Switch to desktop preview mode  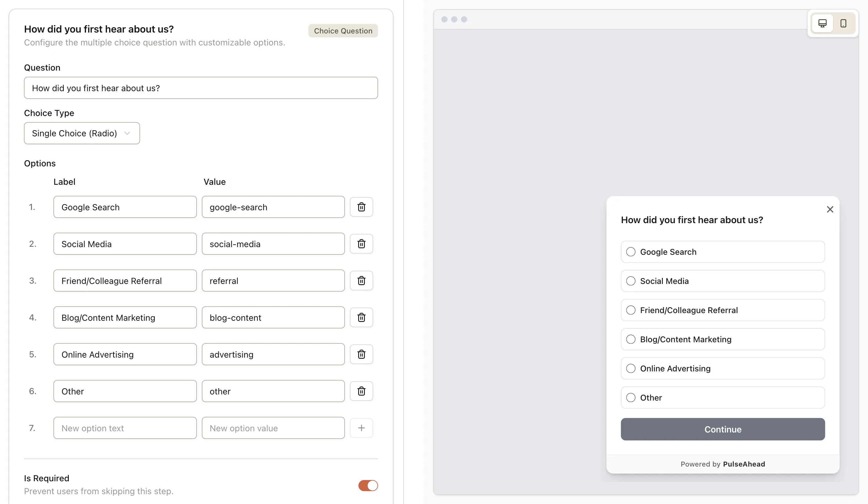tap(823, 23)
